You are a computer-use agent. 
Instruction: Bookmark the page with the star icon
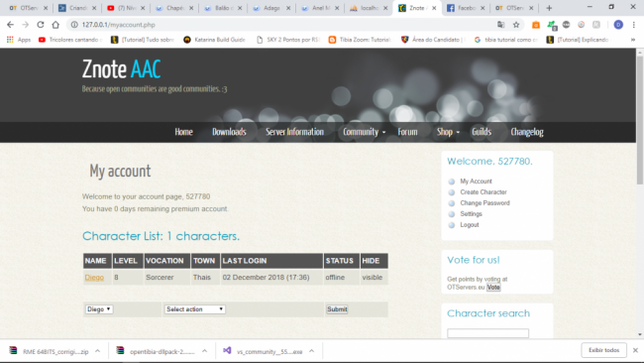[516, 25]
